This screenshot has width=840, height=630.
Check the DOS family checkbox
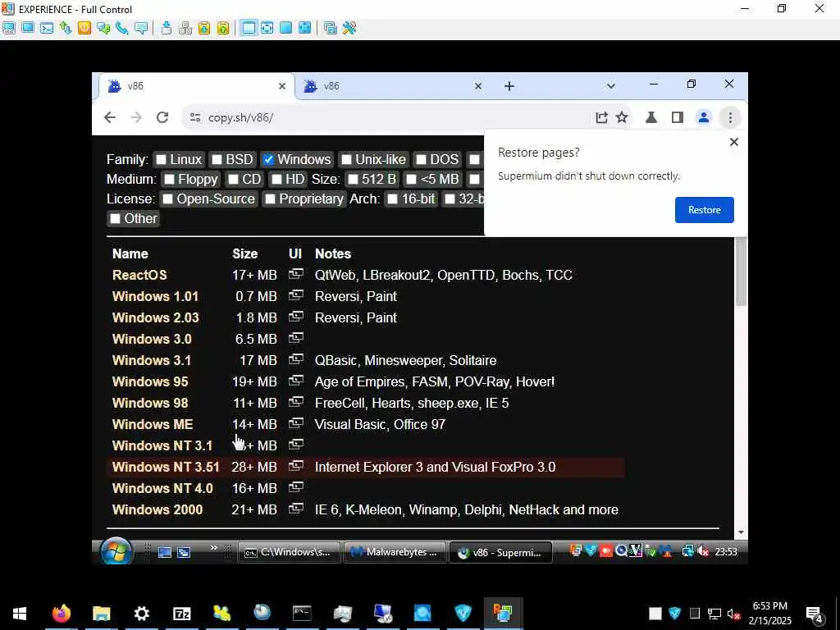[421, 160]
